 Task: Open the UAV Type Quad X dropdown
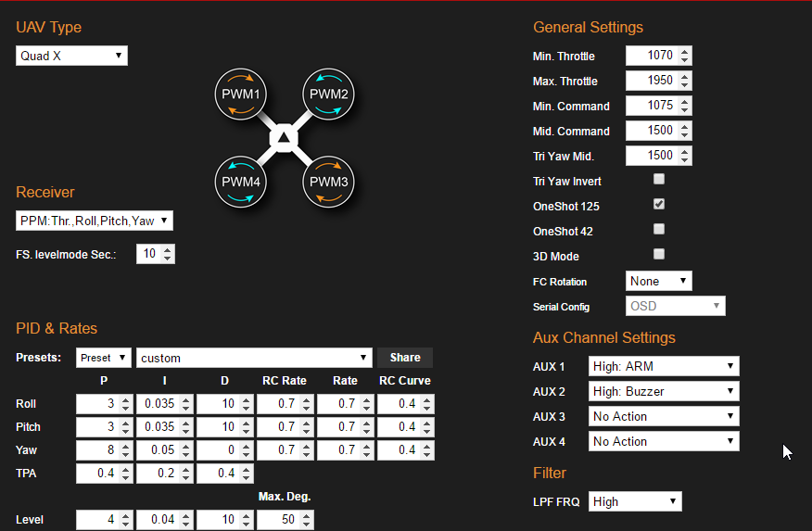tap(71, 57)
